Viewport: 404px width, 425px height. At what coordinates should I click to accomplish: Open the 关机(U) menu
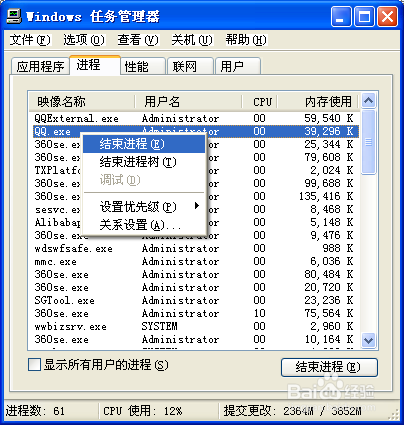pos(192,40)
